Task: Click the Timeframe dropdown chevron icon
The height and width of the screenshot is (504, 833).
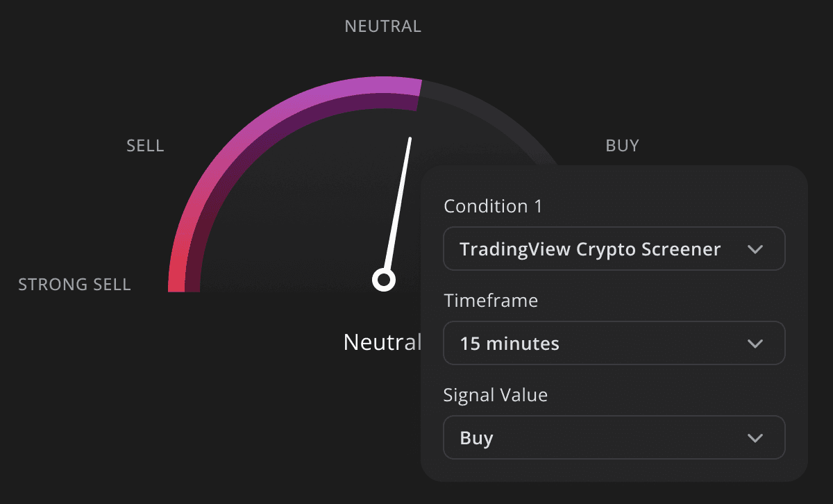Action: (755, 344)
